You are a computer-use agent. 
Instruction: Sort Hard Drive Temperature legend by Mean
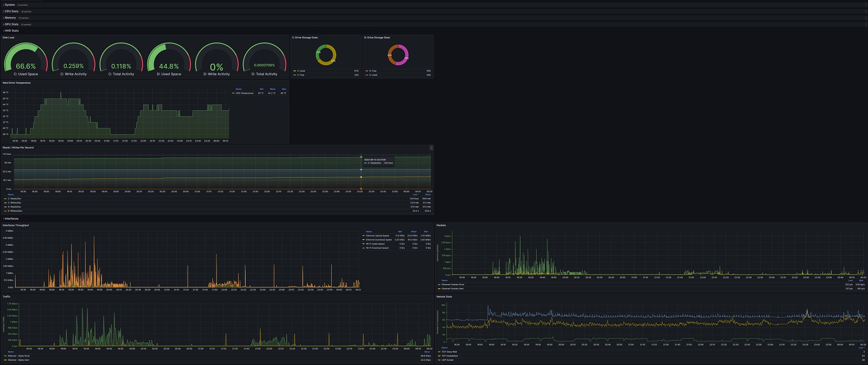(272, 89)
